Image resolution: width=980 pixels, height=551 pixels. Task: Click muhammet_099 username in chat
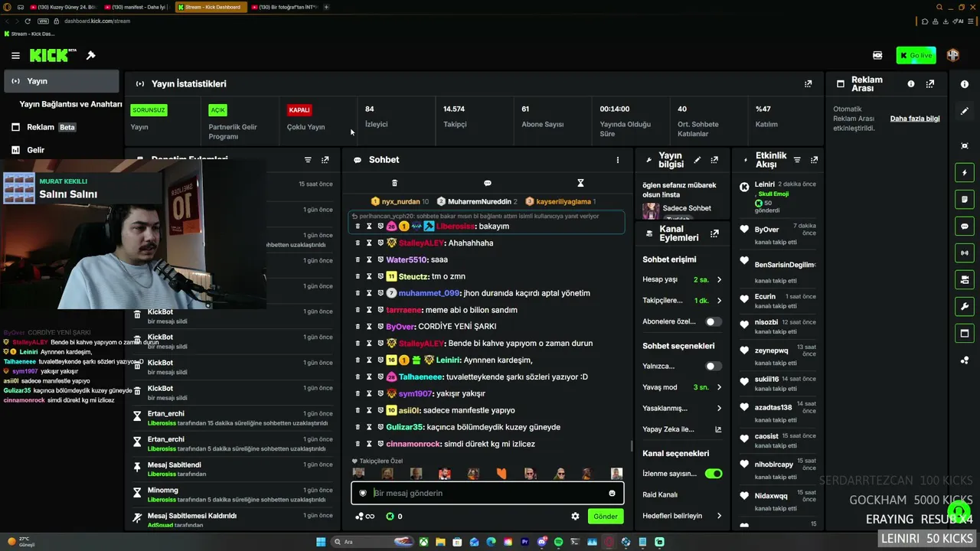pyautogui.click(x=429, y=293)
